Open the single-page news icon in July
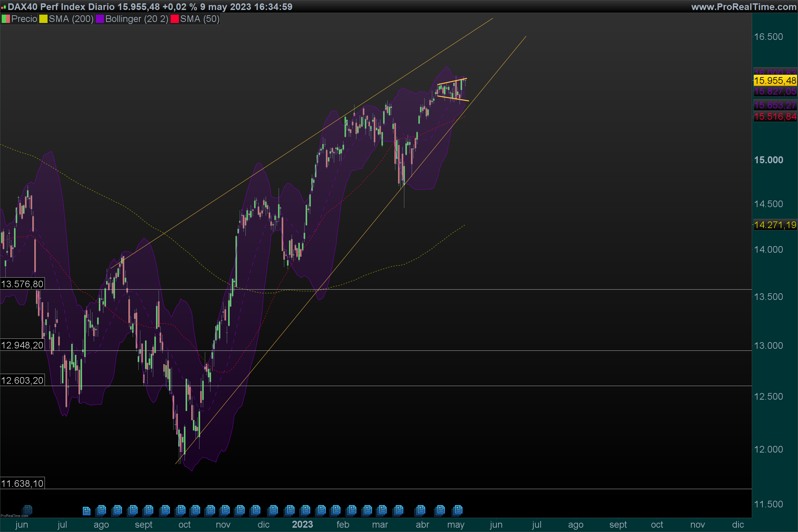 pos(86,511)
